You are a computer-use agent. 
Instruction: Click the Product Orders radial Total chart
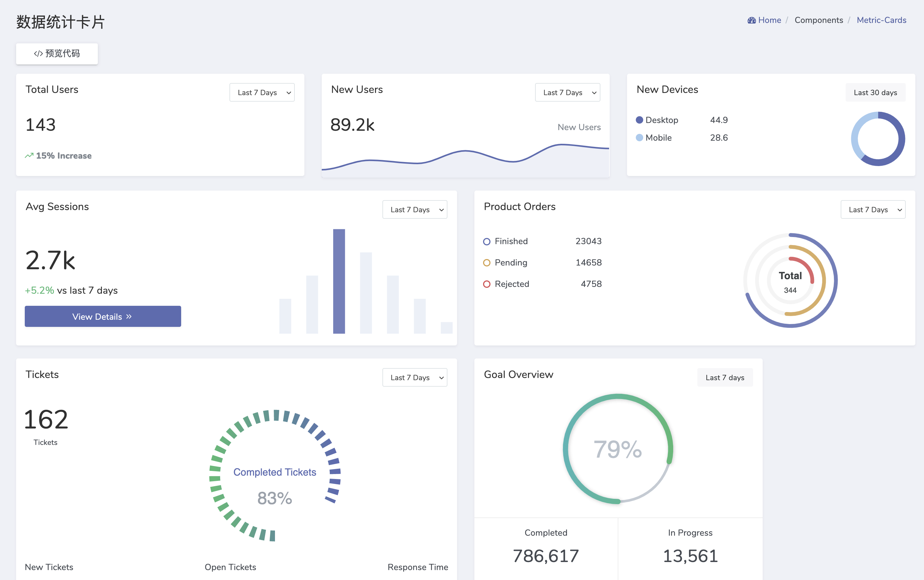click(x=790, y=280)
